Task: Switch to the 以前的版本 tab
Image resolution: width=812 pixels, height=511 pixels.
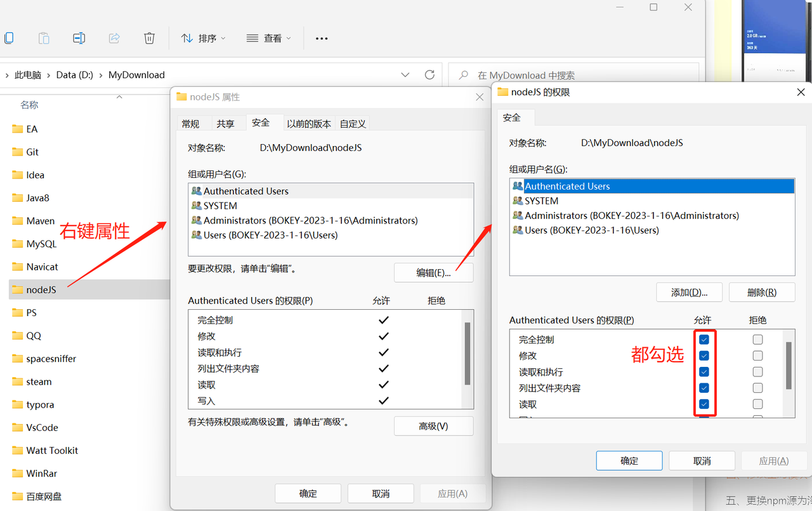Action: 308,124
